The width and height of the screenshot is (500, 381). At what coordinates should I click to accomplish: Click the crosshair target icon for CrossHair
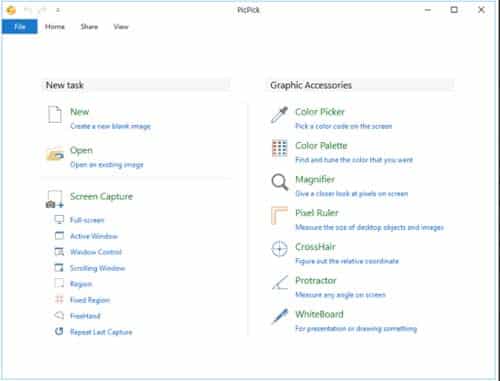(x=279, y=249)
